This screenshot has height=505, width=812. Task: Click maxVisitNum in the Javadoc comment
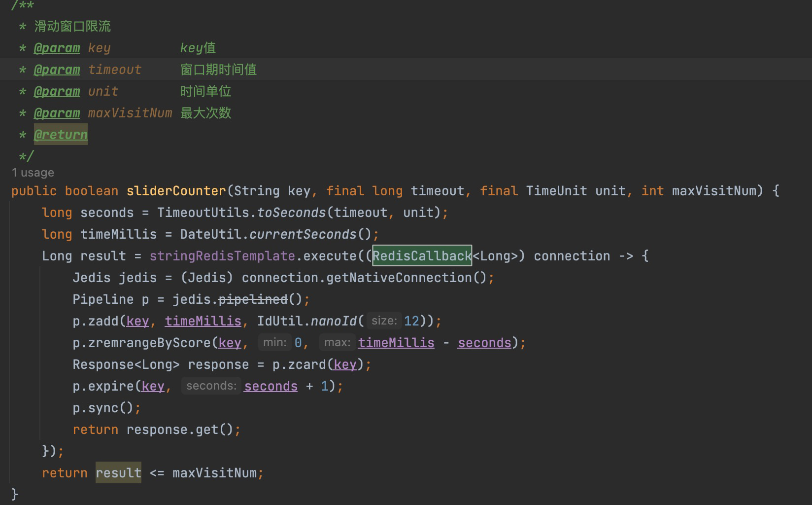(130, 113)
